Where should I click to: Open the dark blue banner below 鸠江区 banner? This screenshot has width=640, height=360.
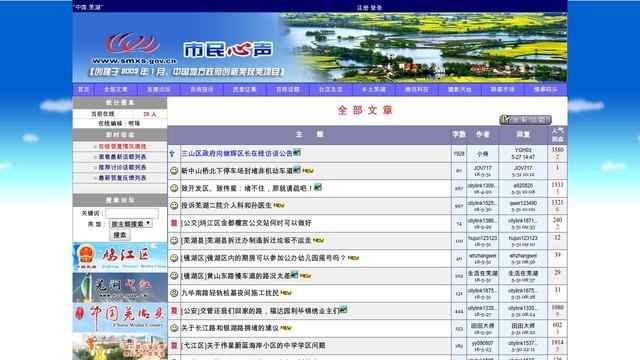click(120, 287)
